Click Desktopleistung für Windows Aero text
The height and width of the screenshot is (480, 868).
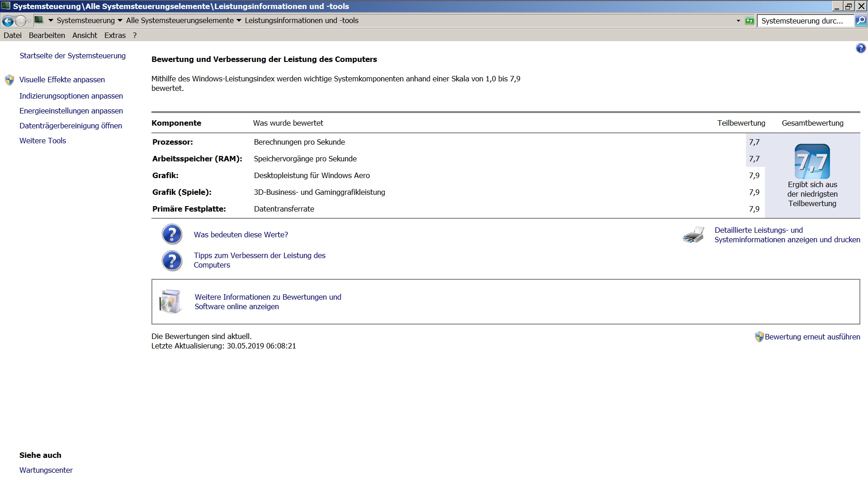click(x=312, y=175)
